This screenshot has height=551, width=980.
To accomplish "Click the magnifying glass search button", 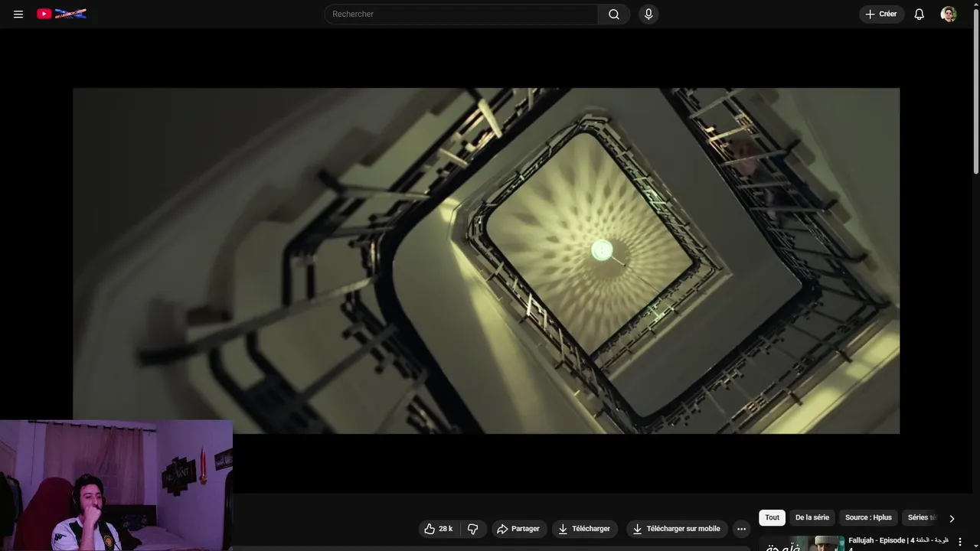I will point(614,14).
